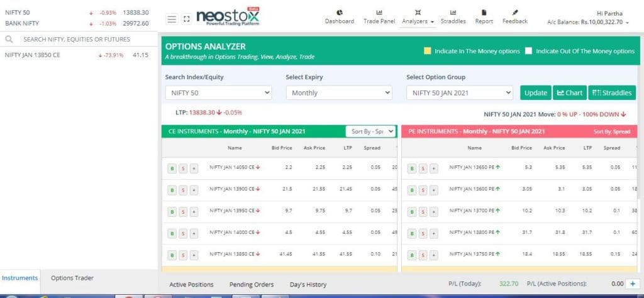Open the Active Positions tab
The width and height of the screenshot is (644, 298).
[191, 284]
